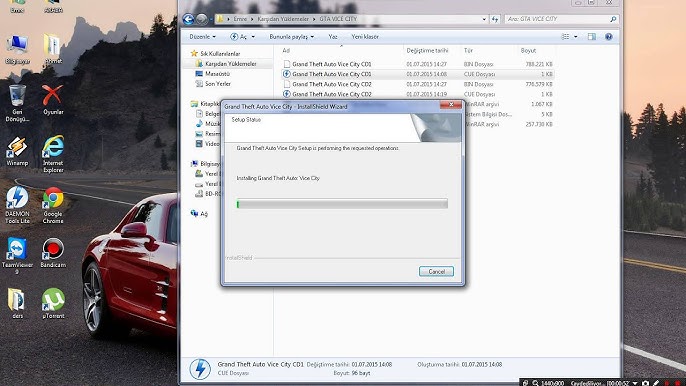Launch Winamp from the desktop
This screenshot has width=686, height=386.
(18, 151)
